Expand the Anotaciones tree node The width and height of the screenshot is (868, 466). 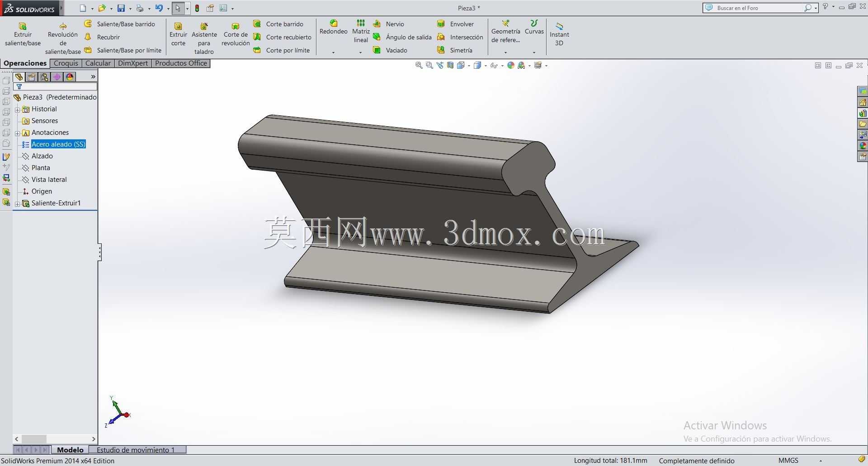(x=17, y=133)
